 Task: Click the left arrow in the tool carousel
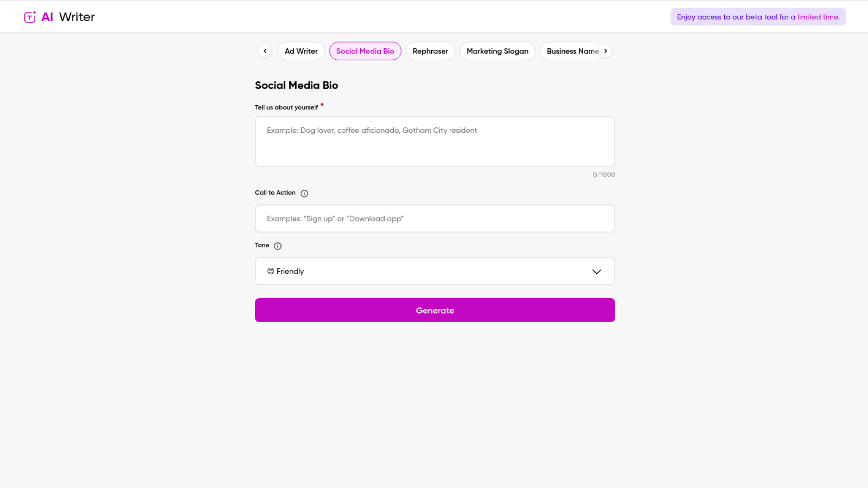(x=264, y=51)
